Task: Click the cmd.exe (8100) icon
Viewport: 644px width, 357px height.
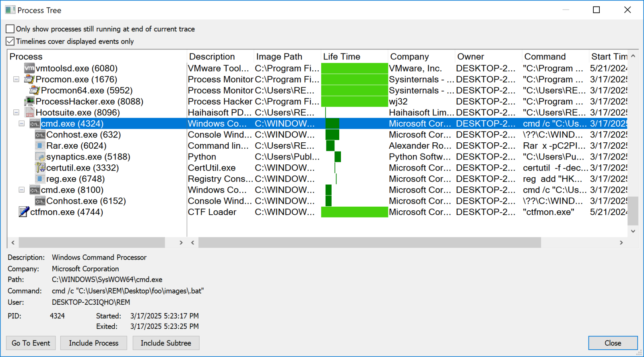Action: pos(35,190)
